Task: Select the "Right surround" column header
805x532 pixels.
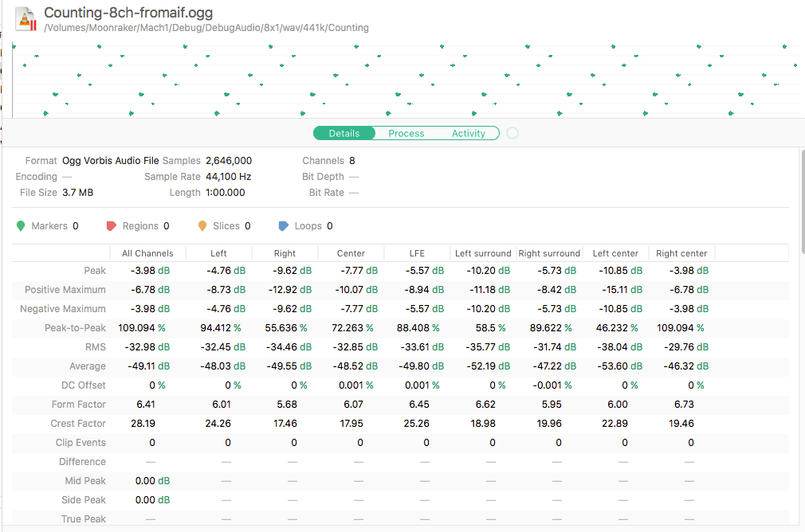Action: (x=549, y=253)
